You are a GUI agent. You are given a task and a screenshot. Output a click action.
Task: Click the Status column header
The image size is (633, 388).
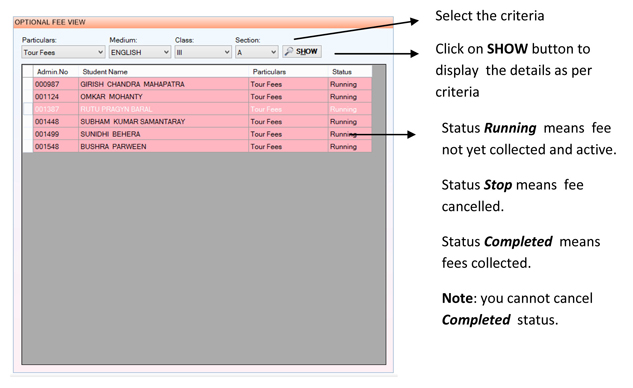pos(350,71)
